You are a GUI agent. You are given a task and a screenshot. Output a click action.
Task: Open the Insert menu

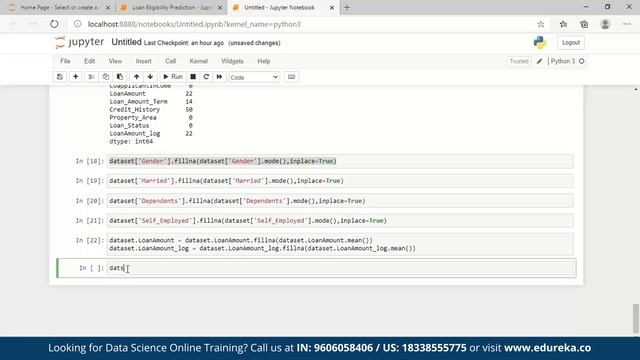pos(143,61)
